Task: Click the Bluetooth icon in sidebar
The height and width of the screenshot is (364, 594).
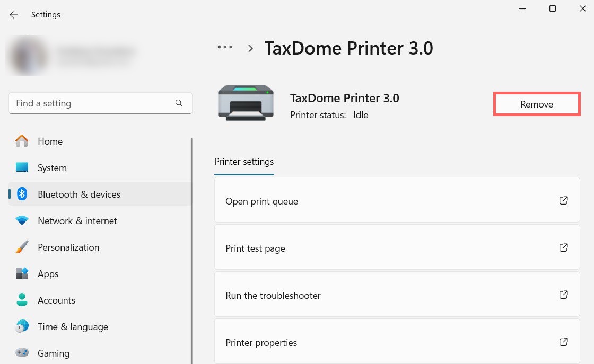Action: 22,194
